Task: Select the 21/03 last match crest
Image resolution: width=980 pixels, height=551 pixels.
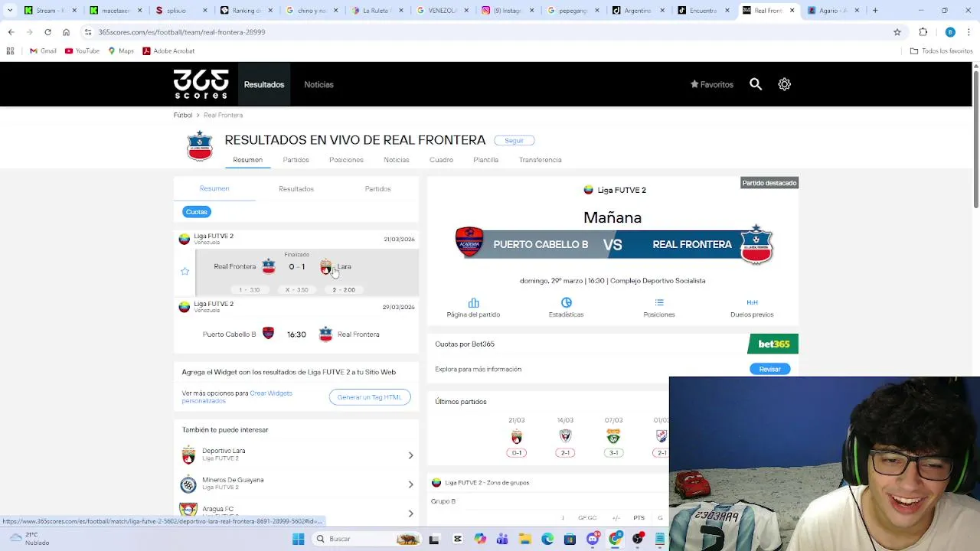Action: [x=517, y=436]
